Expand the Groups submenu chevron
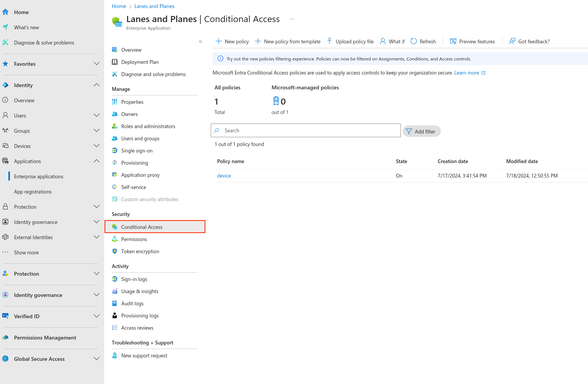The image size is (588, 384). coord(97,130)
